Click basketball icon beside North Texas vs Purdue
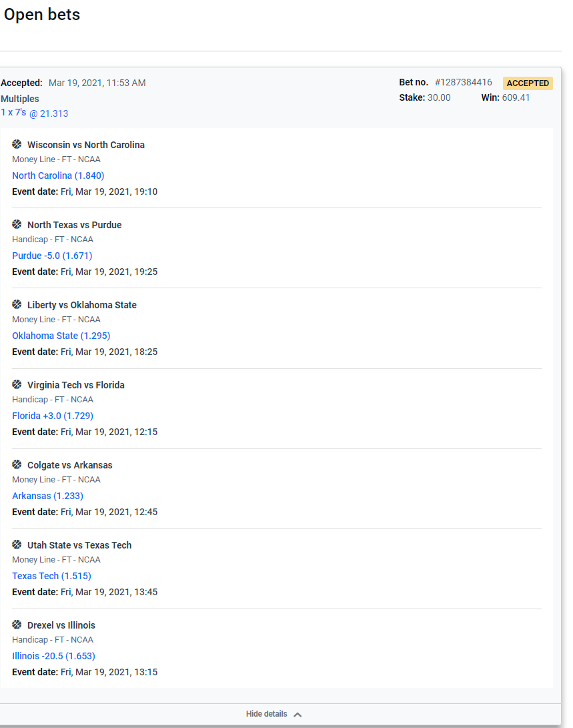The height and width of the screenshot is (728, 573). tap(17, 224)
